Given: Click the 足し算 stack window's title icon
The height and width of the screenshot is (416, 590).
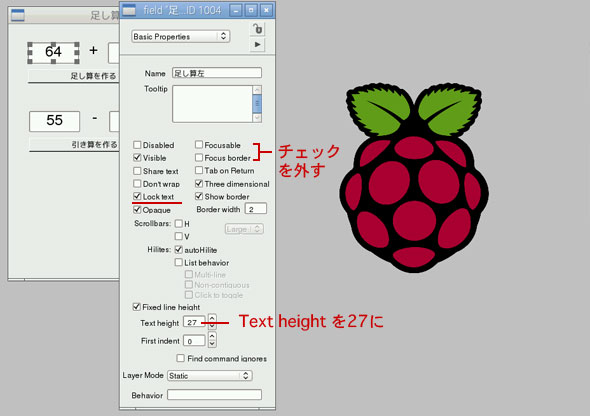Looking at the screenshot, I should pos(18,15).
